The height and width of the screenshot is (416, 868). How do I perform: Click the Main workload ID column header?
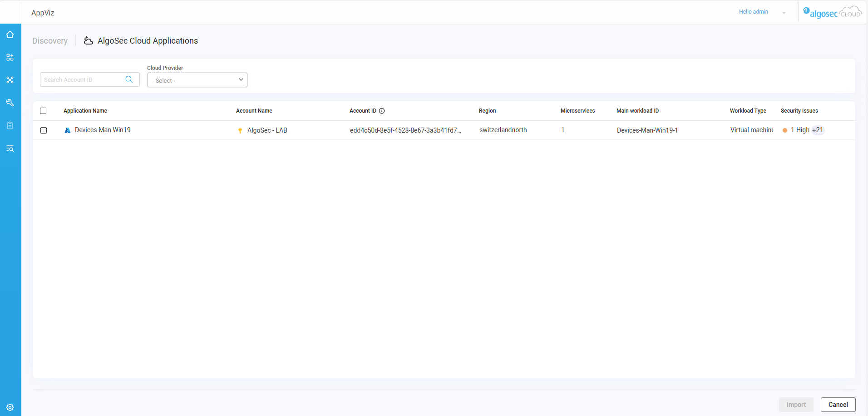638,111
